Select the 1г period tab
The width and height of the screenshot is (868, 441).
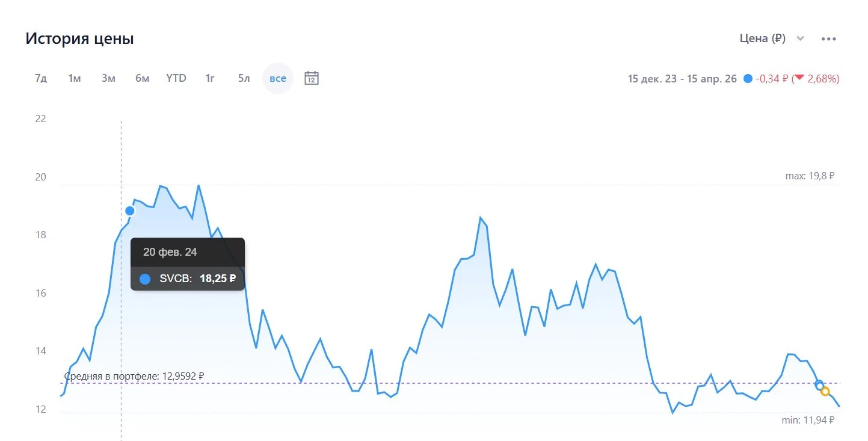coord(210,78)
